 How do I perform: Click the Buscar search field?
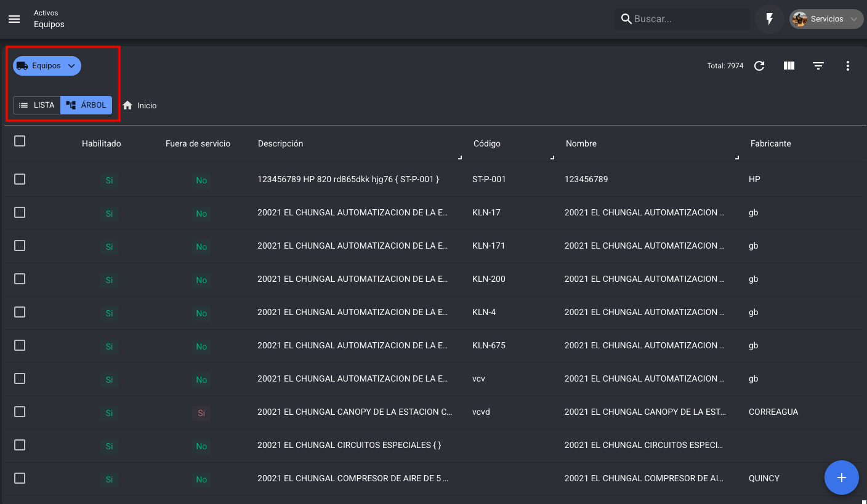pos(688,19)
